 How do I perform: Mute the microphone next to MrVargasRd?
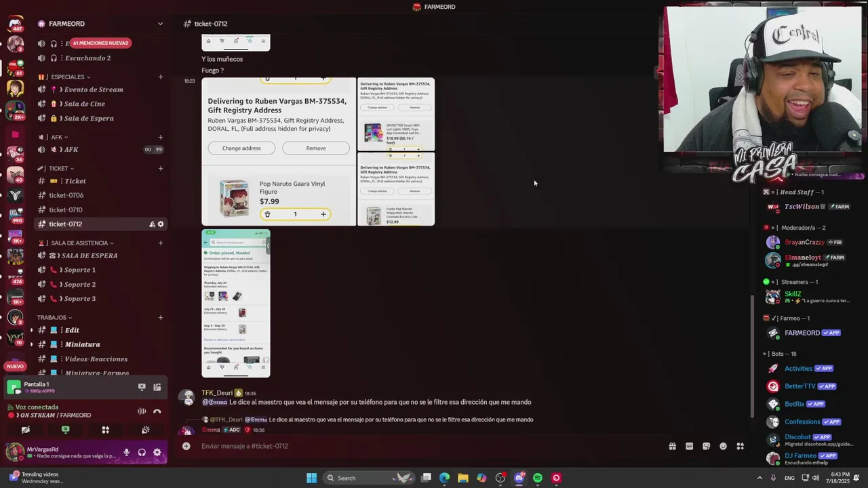(x=126, y=452)
